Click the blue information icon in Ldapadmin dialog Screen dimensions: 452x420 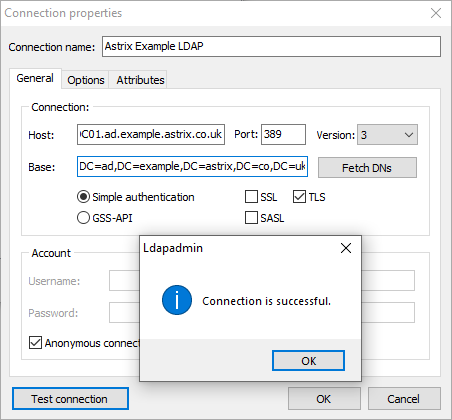[x=177, y=300]
